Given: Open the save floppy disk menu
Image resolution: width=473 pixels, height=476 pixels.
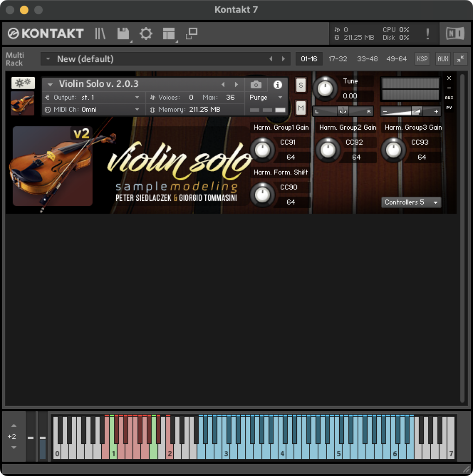Looking at the screenshot, I should (x=124, y=33).
